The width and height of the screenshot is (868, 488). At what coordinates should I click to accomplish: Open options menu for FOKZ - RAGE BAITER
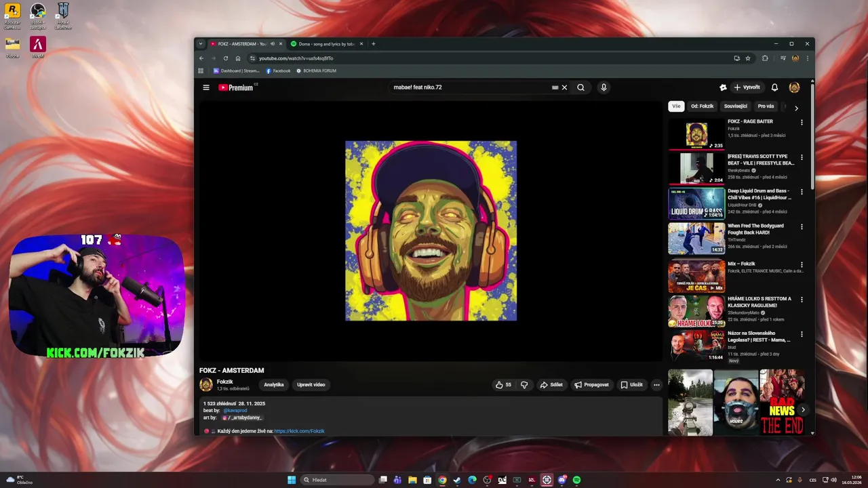[802, 123]
